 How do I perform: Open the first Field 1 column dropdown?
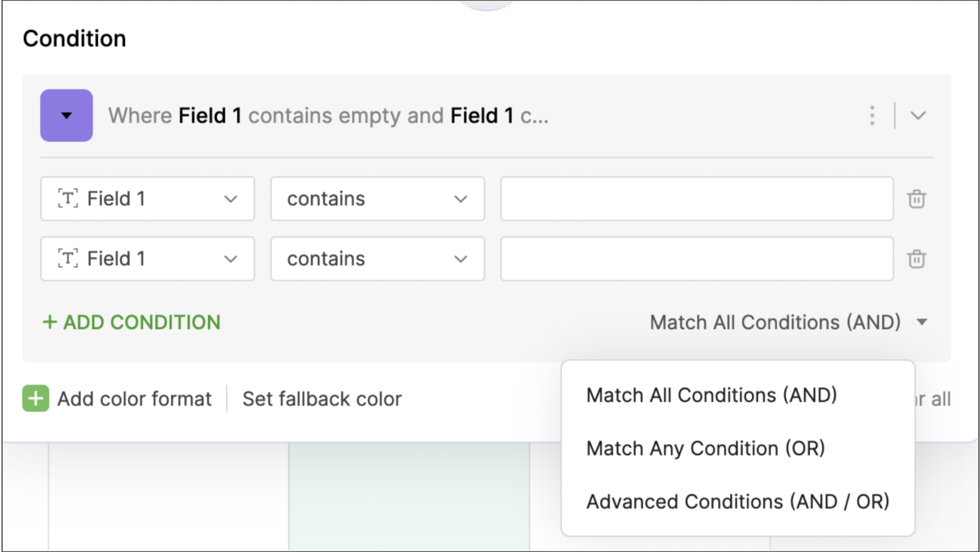click(147, 199)
